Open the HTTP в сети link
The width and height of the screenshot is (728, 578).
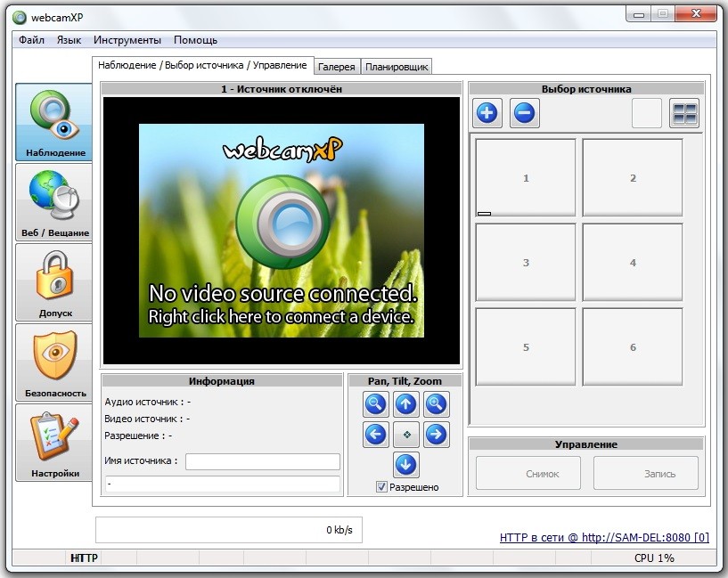[x=604, y=538]
